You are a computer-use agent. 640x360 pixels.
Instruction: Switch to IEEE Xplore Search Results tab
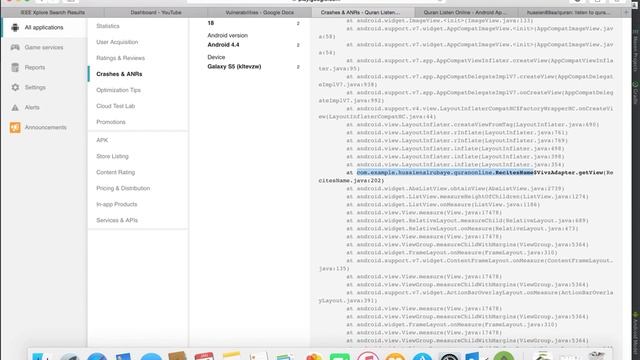pos(53,13)
